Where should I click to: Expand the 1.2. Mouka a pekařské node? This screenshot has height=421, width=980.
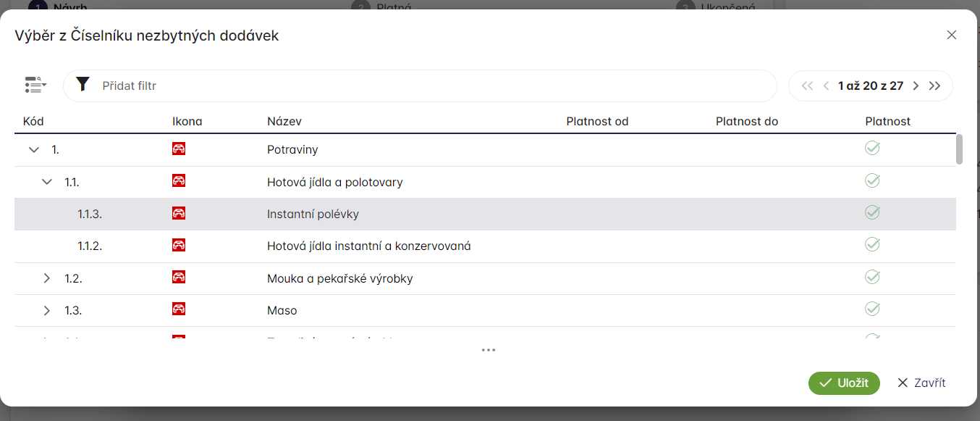tap(47, 278)
